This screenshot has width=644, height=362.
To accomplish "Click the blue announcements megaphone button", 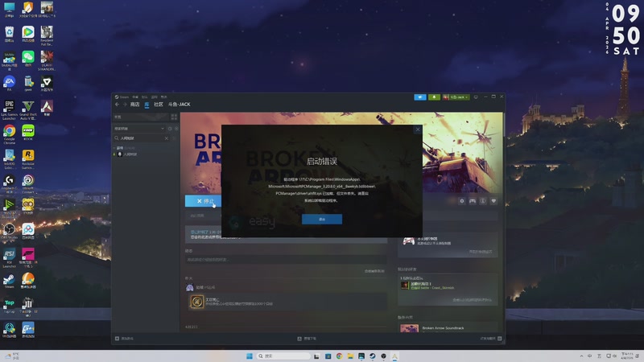I will point(419,97).
